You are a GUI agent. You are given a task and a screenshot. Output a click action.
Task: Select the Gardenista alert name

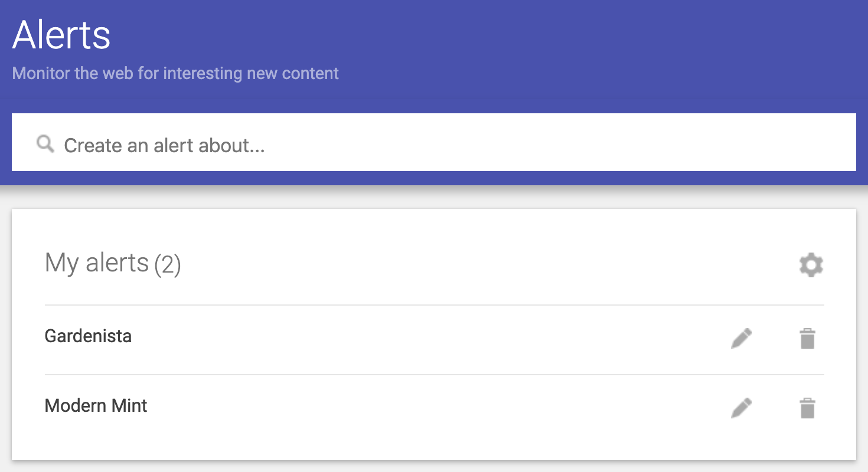[89, 336]
